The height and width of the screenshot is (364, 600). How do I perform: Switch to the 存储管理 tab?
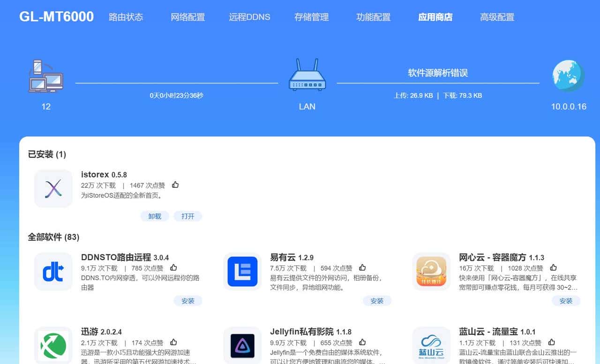311,17
